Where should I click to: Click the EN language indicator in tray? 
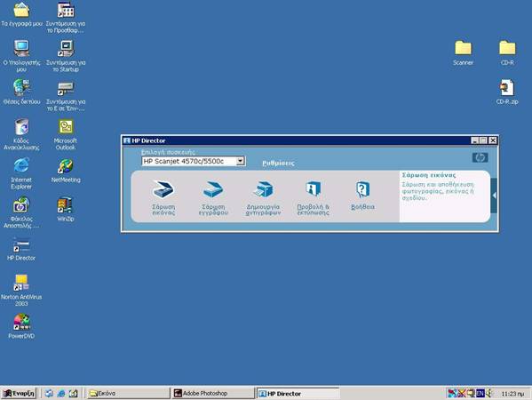click(480, 393)
